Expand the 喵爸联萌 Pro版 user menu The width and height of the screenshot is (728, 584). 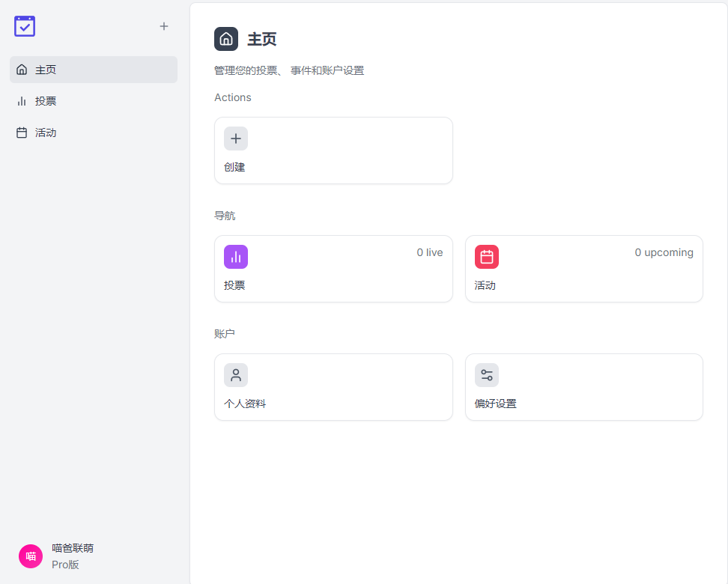pyautogui.click(x=94, y=556)
